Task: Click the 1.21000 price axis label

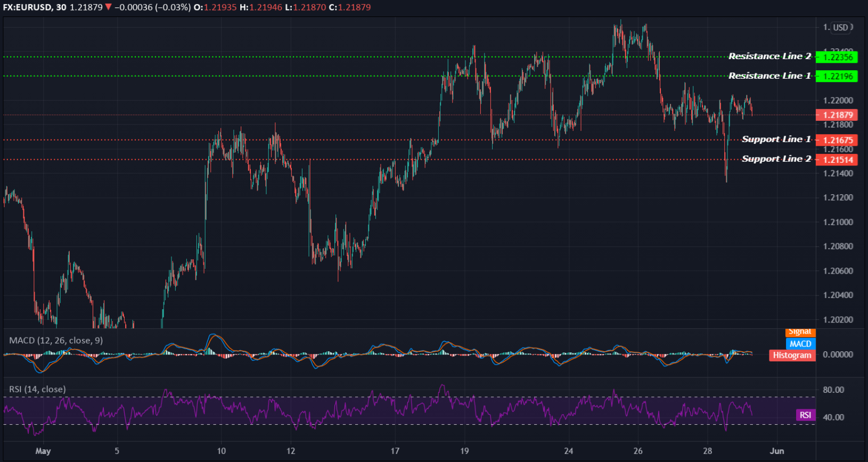Action: coord(838,222)
